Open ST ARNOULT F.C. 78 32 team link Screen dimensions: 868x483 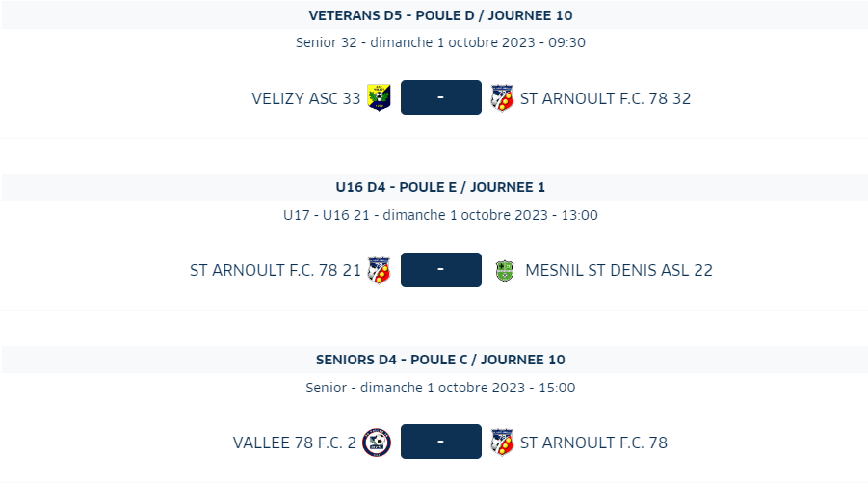606,98
